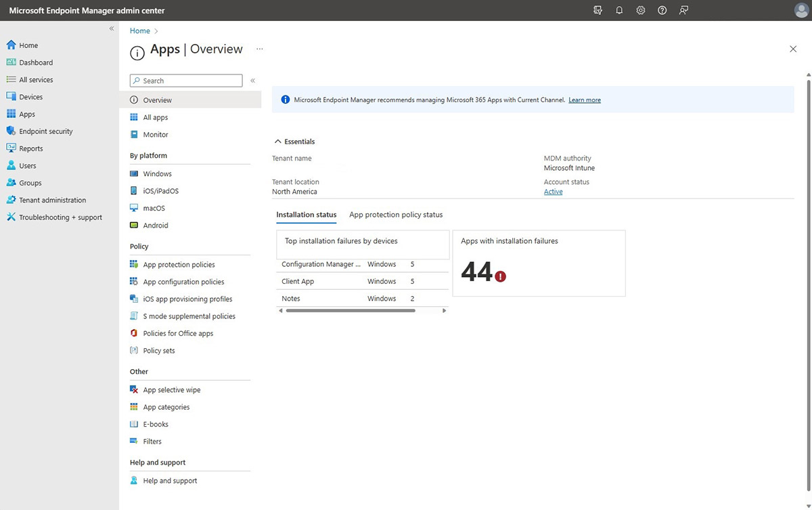
Task: Open the feedback icon in header
Action: 684,10
